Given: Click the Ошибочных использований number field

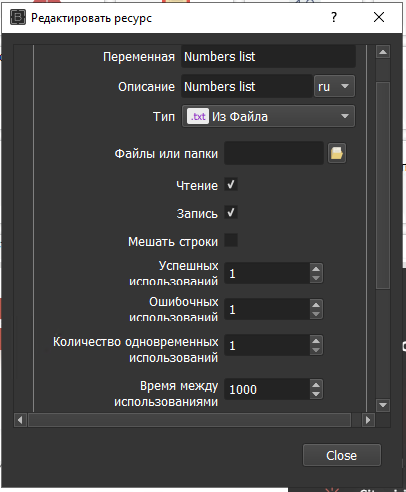Looking at the screenshot, I should pyautogui.click(x=267, y=309).
